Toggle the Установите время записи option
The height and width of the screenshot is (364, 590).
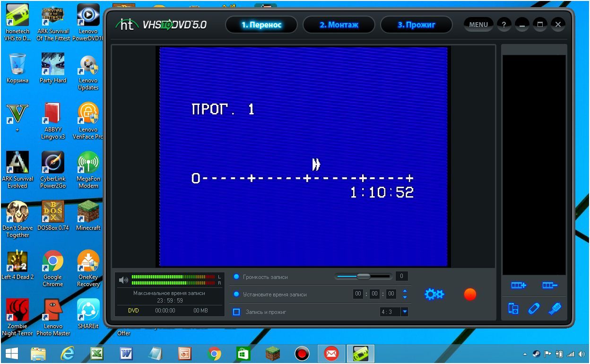click(x=236, y=294)
